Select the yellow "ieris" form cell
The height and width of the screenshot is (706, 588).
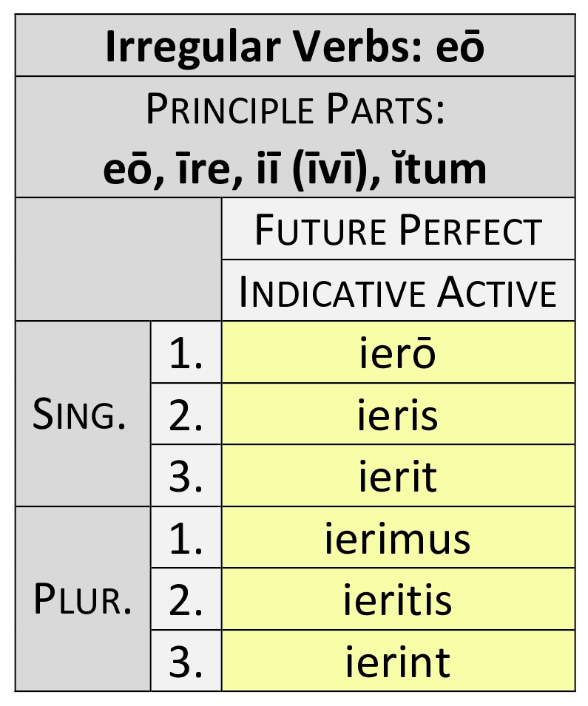point(398,415)
